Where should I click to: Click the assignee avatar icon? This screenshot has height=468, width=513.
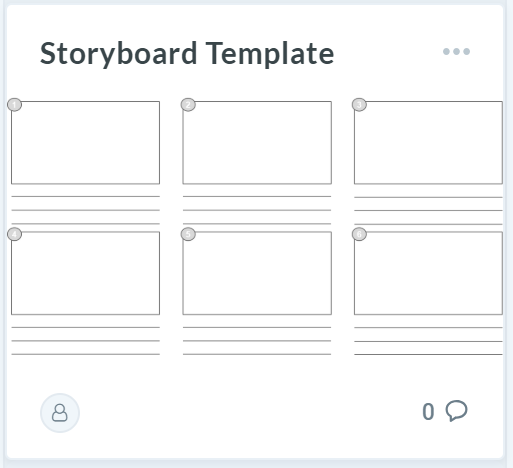tap(60, 413)
